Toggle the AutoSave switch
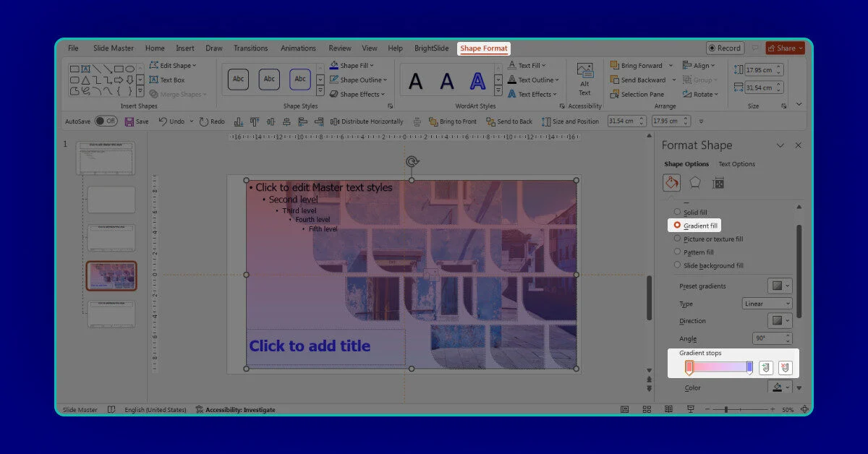The width and height of the screenshot is (868, 454). [106, 121]
